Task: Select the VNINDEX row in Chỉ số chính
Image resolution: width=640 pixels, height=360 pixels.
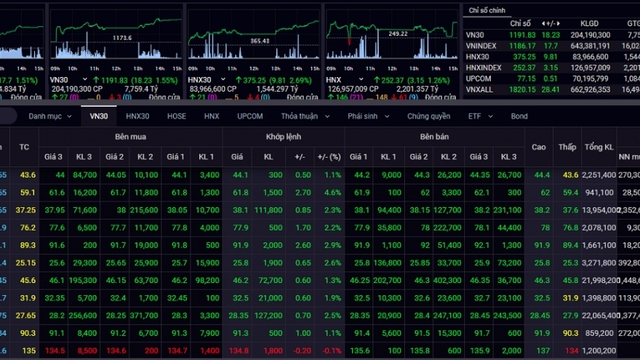Action: [551, 46]
